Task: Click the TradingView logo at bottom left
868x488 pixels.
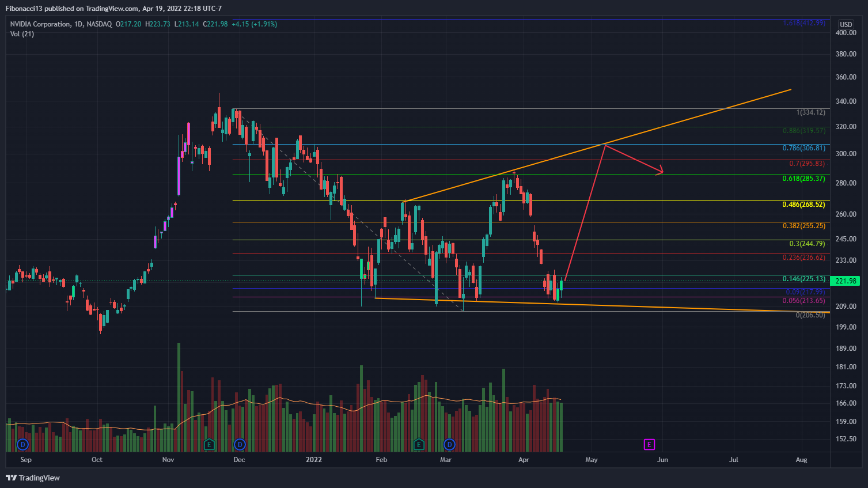Action: tap(33, 478)
